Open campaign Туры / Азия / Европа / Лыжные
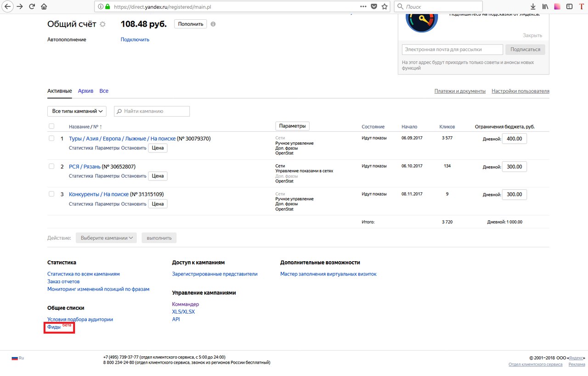588x376 pixels. coord(122,138)
